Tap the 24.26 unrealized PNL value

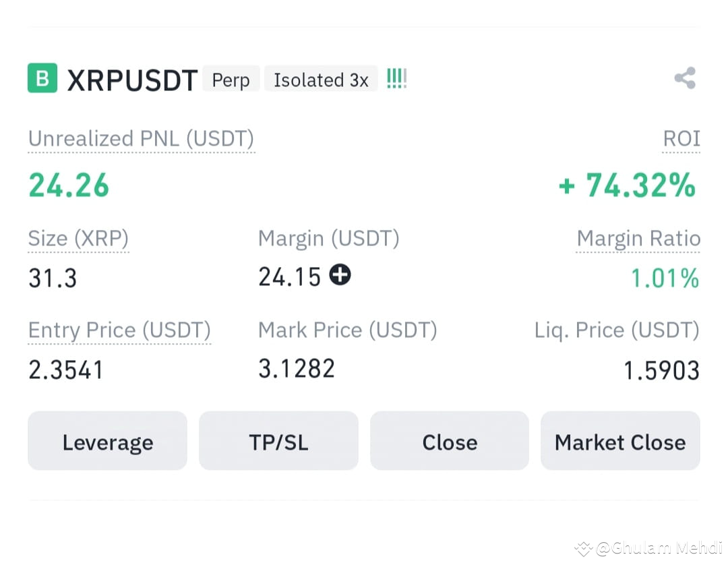69,185
